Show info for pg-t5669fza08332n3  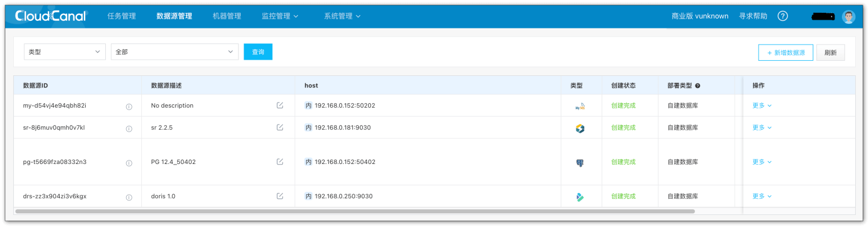pos(129,163)
